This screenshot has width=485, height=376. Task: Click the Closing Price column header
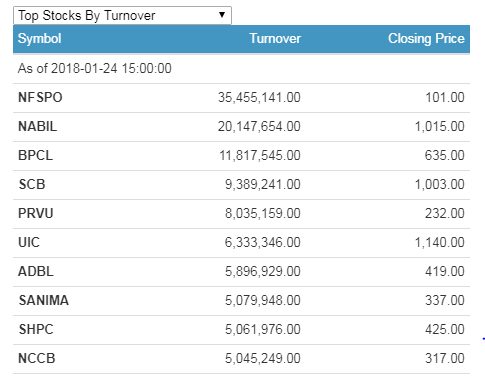click(x=426, y=39)
